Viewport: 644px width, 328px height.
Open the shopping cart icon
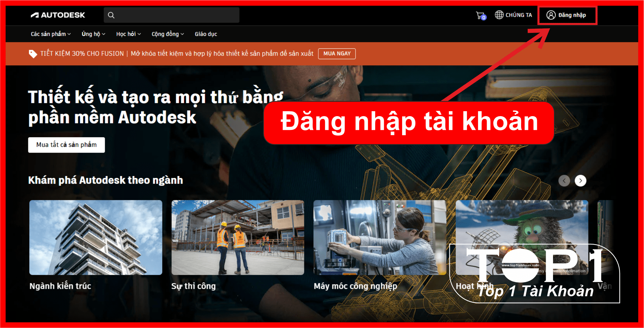tap(481, 15)
